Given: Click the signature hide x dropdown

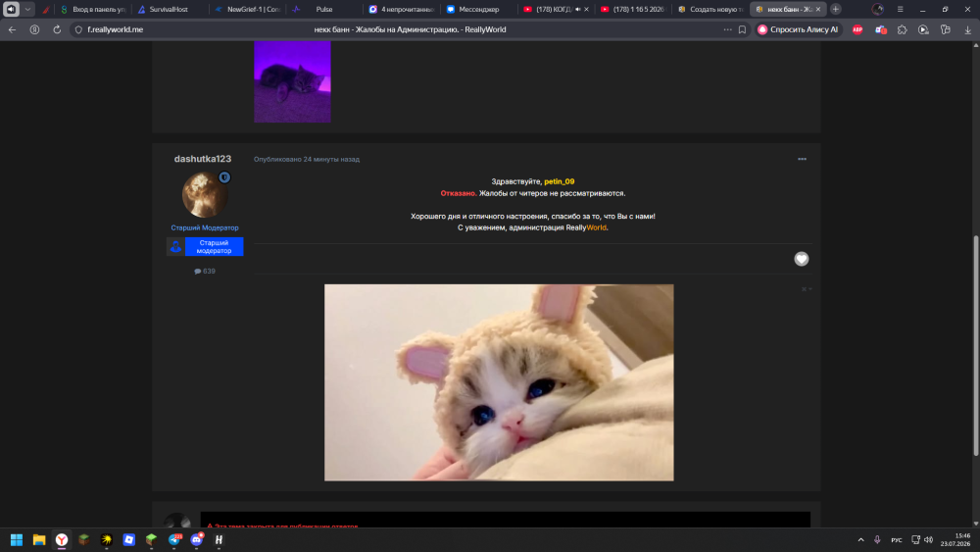Looking at the screenshot, I should [807, 289].
